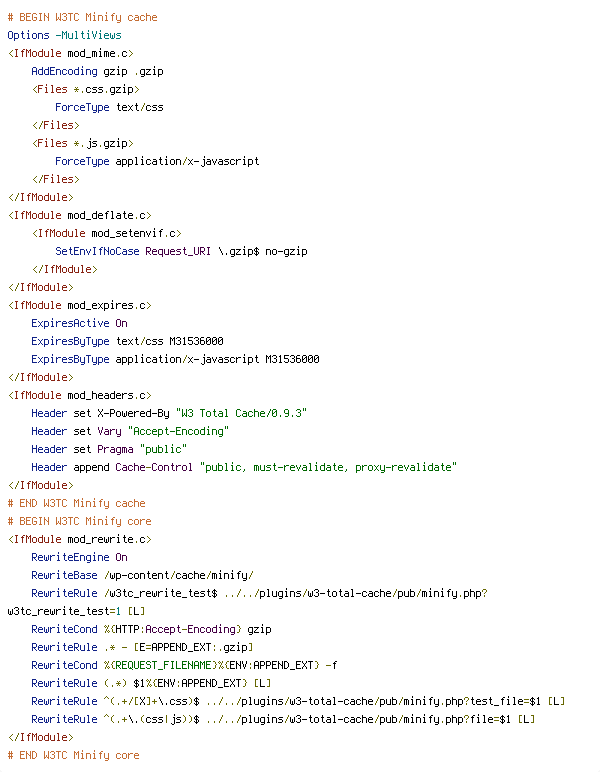Select '<IfModule mod_deflate.c>' line

tap(79, 215)
